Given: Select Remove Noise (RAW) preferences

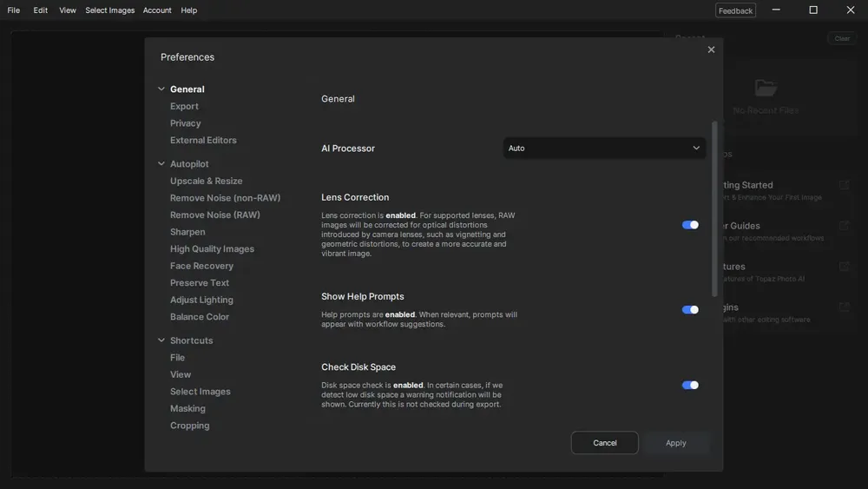Looking at the screenshot, I should (x=214, y=215).
